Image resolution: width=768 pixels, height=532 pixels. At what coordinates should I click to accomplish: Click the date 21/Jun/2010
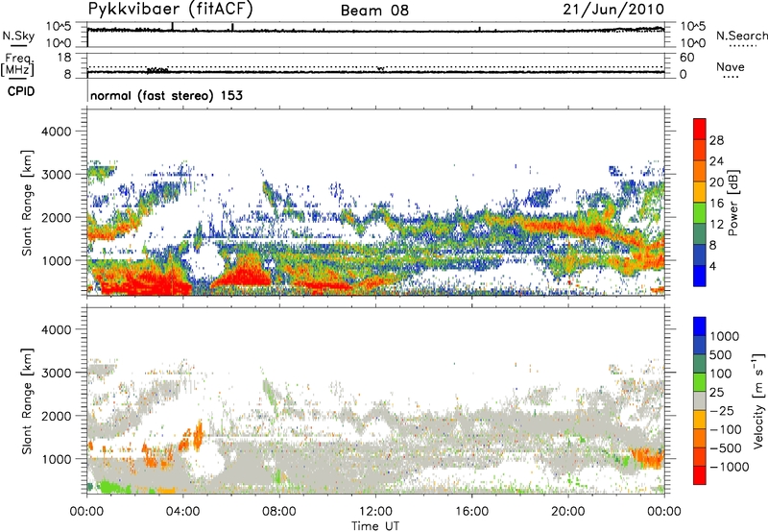coord(613,9)
